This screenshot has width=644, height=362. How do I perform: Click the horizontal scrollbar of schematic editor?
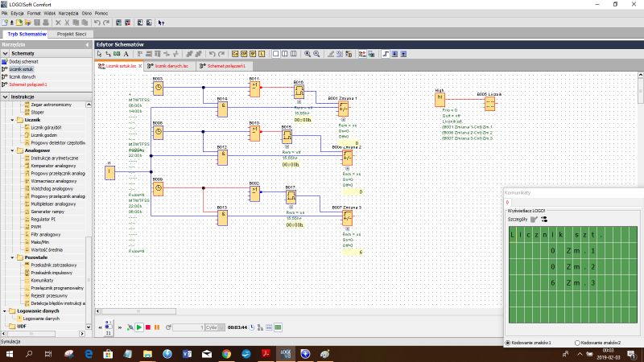138,311
